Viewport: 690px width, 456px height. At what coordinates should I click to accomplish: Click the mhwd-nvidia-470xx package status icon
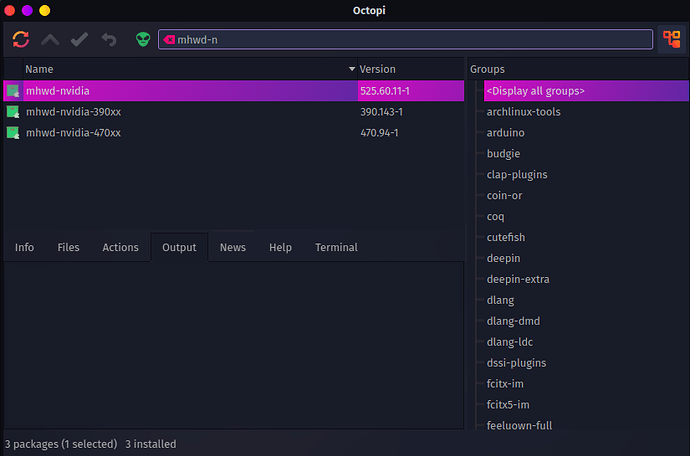(x=13, y=132)
